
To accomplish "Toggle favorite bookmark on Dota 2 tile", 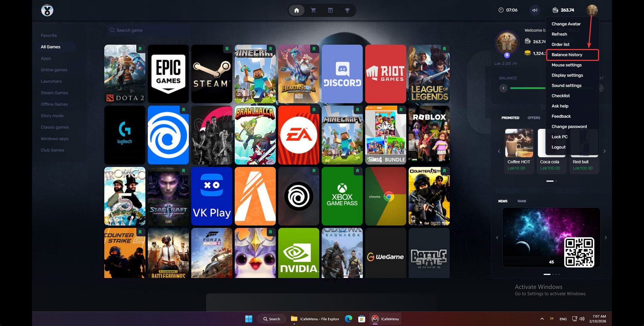I will pos(140,49).
